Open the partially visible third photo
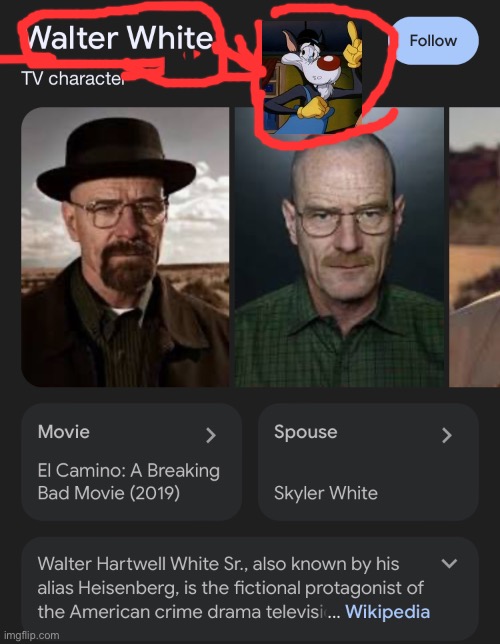Viewport: 500px width, 644px height. 475,247
